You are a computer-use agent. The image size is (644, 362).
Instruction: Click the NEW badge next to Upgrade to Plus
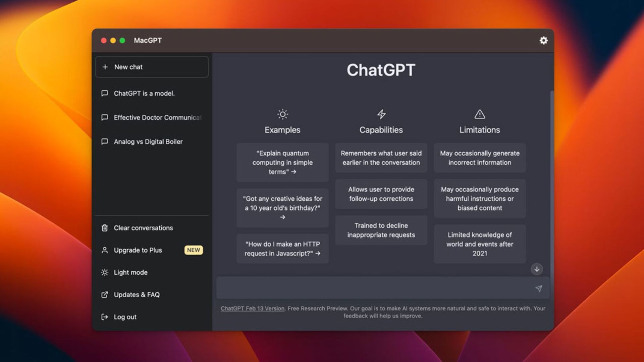(194, 250)
